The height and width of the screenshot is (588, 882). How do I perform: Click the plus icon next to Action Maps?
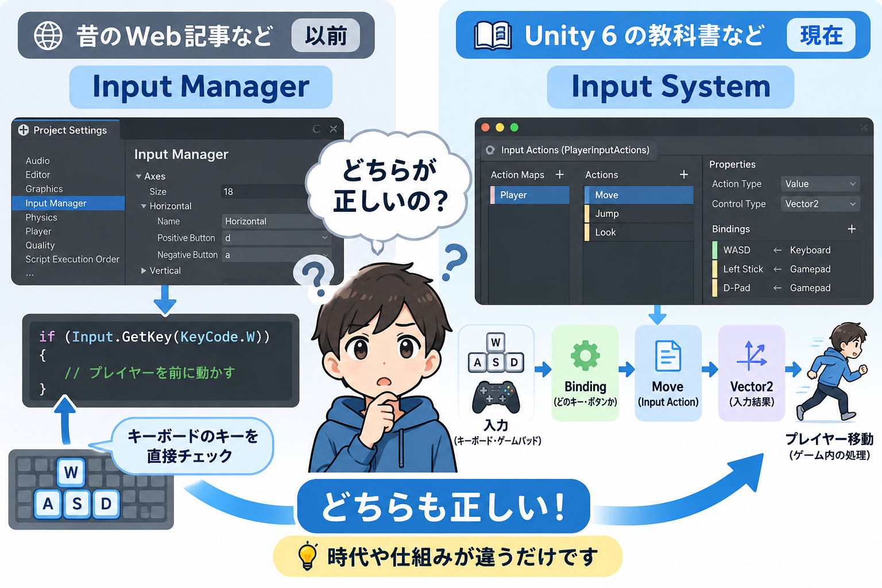[559, 175]
